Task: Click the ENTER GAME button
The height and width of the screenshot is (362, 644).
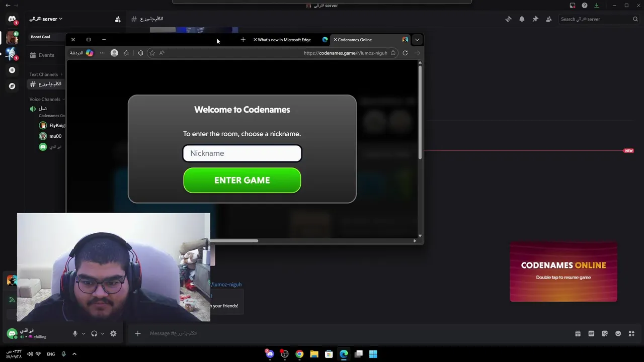Action: coord(242,180)
